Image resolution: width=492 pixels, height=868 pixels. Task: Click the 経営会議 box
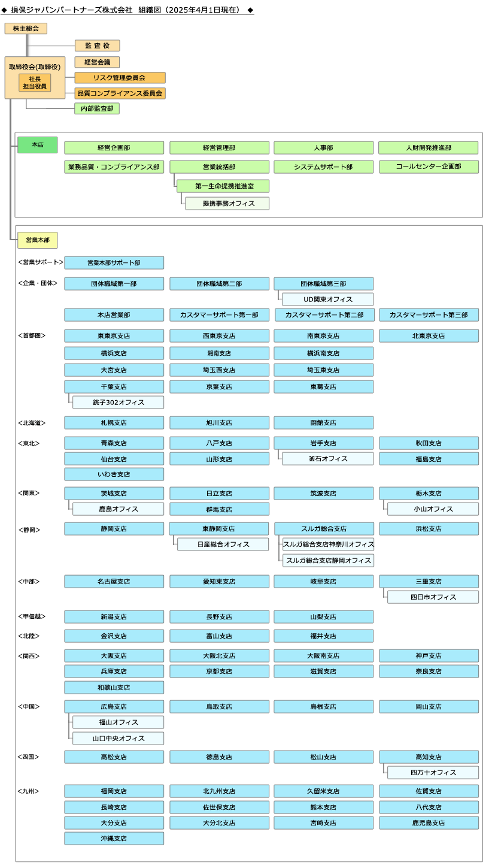(x=97, y=62)
